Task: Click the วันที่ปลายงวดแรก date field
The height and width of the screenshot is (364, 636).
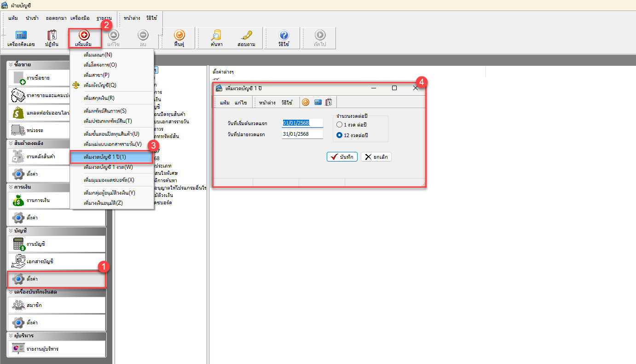Action: [302, 134]
